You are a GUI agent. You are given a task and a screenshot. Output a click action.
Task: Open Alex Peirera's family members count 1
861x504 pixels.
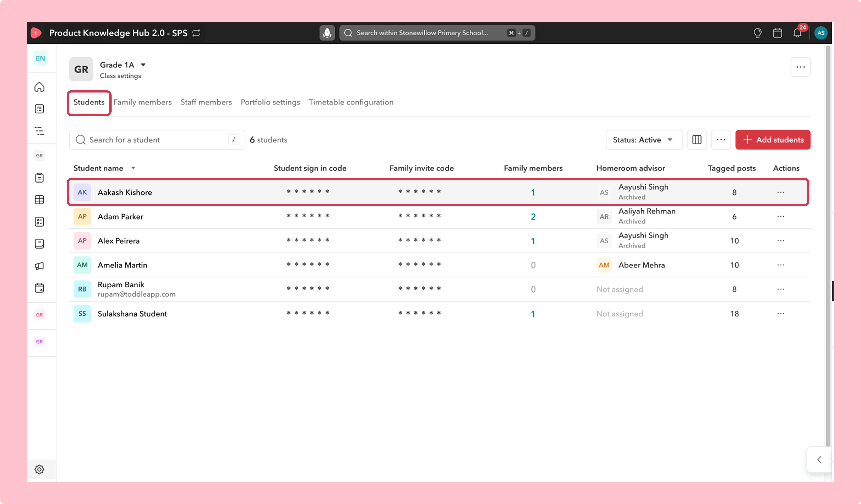tap(533, 241)
